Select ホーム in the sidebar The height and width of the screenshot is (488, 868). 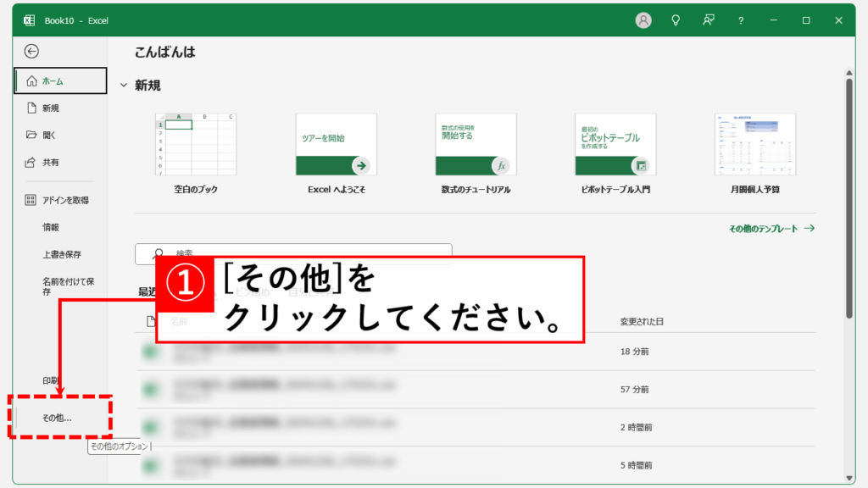[60, 81]
